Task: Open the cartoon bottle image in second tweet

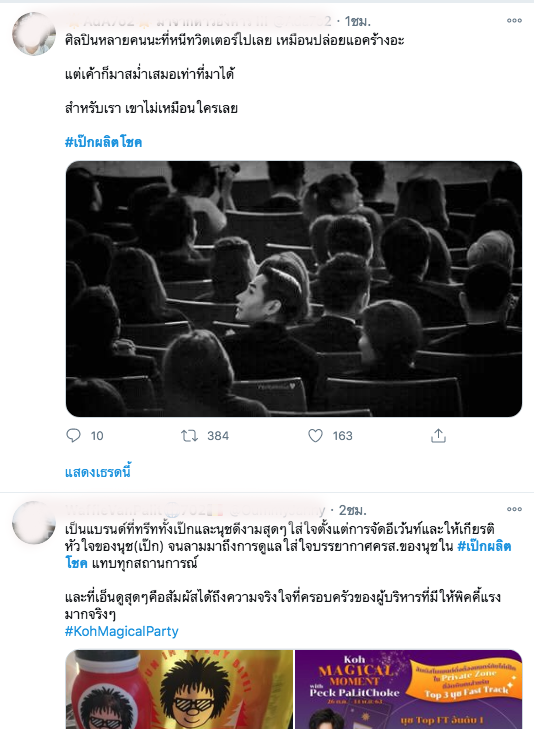Action: [179, 689]
